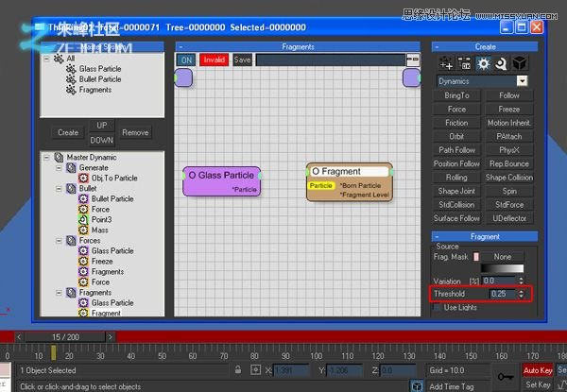The width and height of the screenshot is (567, 392).
Task: Select the Obj.To Particle operator icon
Action: coord(83,178)
